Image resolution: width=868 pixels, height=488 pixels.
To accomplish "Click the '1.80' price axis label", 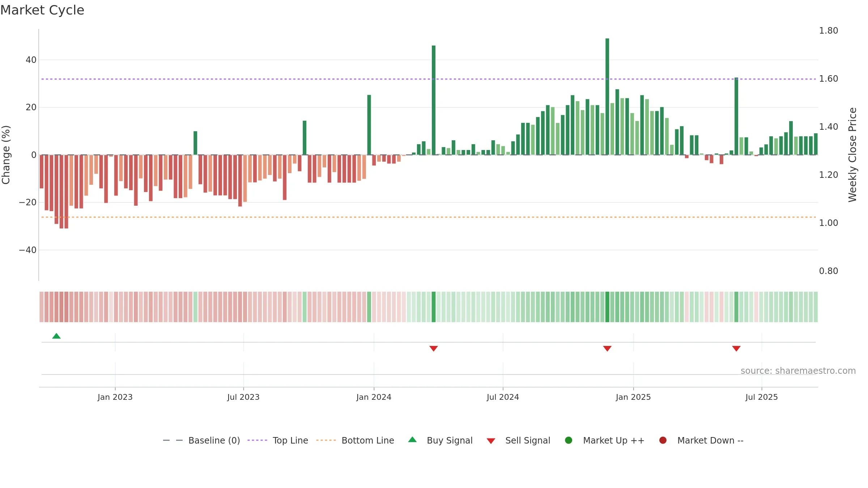I will click(x=829, y=30).
